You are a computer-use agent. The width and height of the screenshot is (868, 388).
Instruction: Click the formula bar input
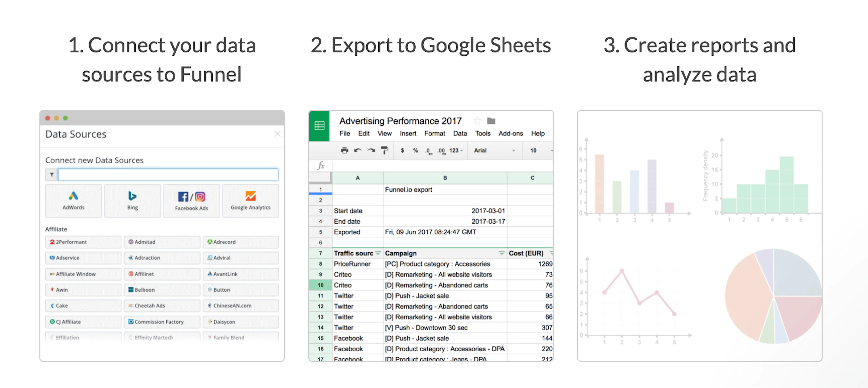point(442,165)
